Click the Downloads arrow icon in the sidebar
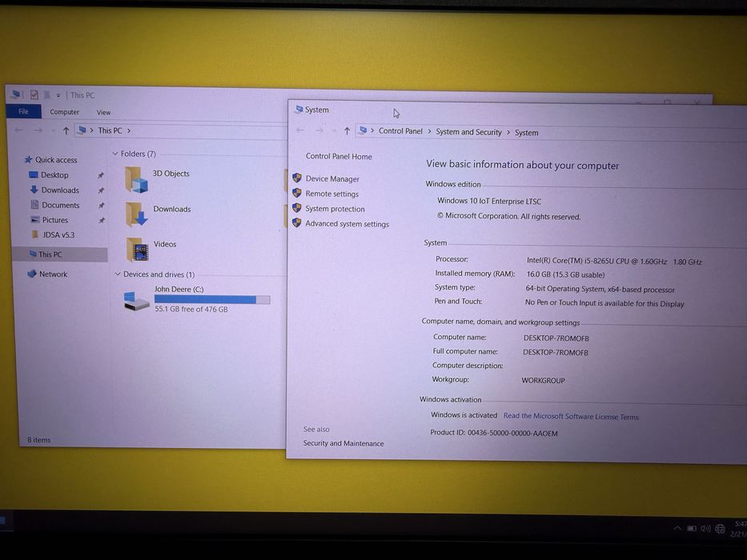 34,190
